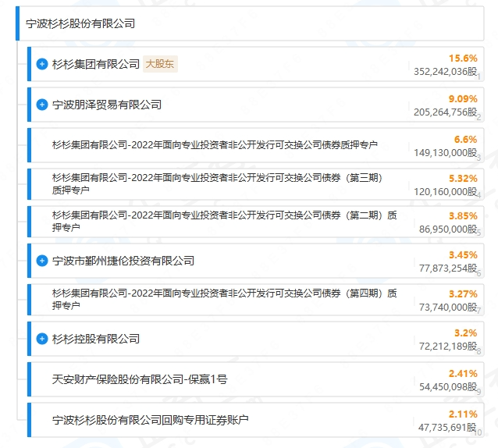Open 杉杉控股有限公司 company link
Viewport: 498px width, 448px height.
click(96, 339)
